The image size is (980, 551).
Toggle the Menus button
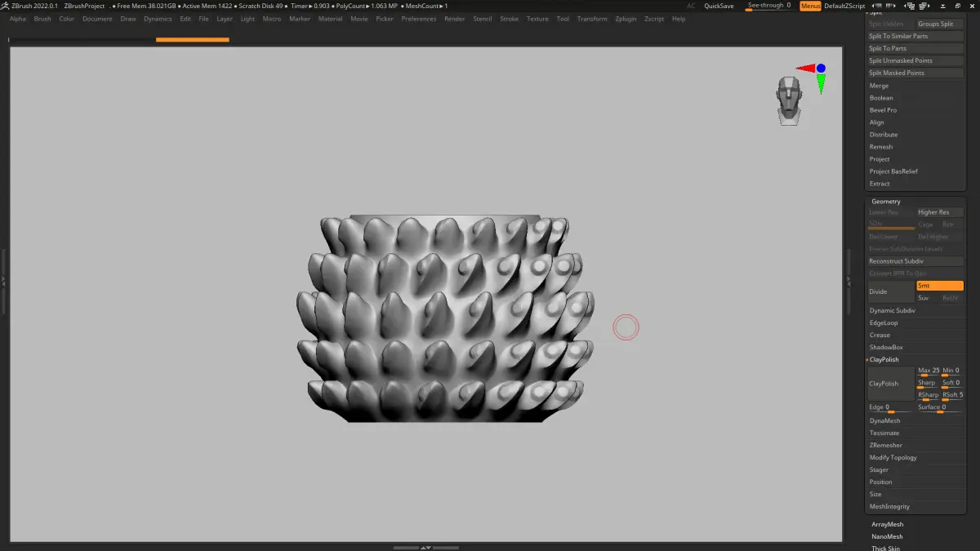point(810,6)
